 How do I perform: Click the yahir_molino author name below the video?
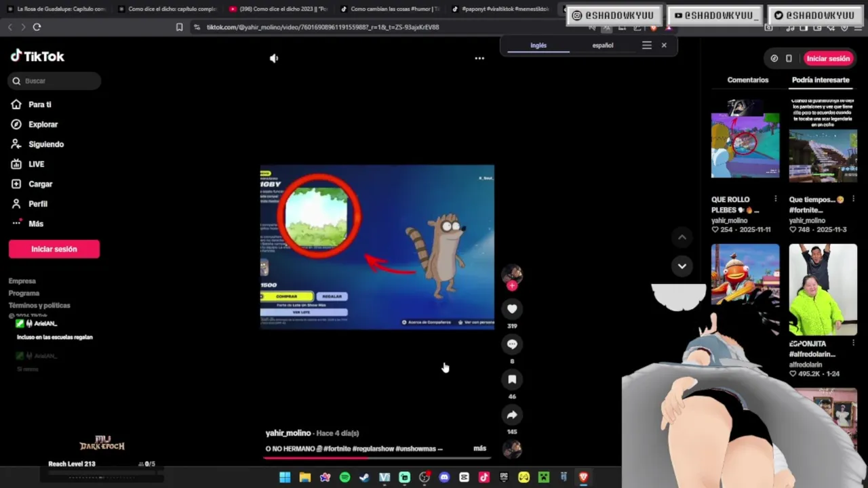click(288, 433)
